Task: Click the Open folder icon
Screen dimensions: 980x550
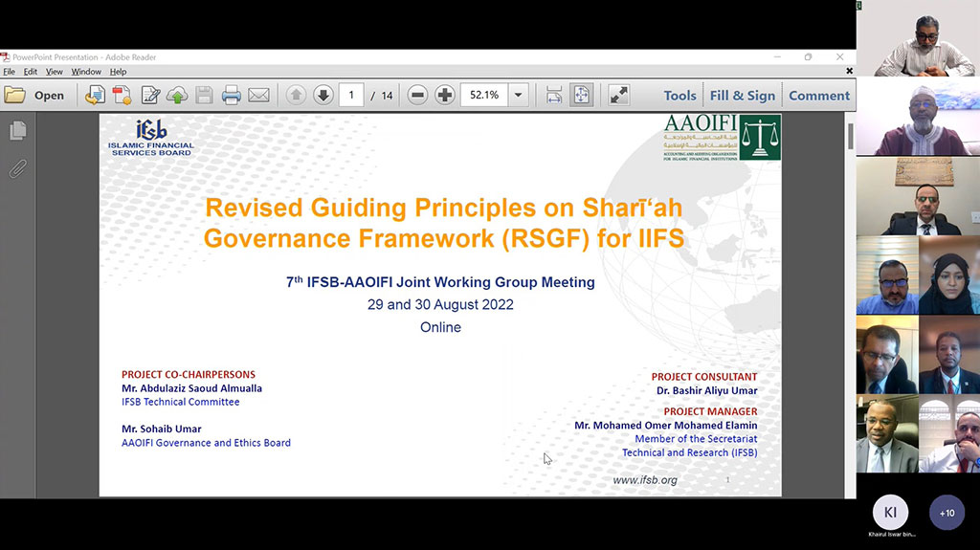Action: click(15, 95)
